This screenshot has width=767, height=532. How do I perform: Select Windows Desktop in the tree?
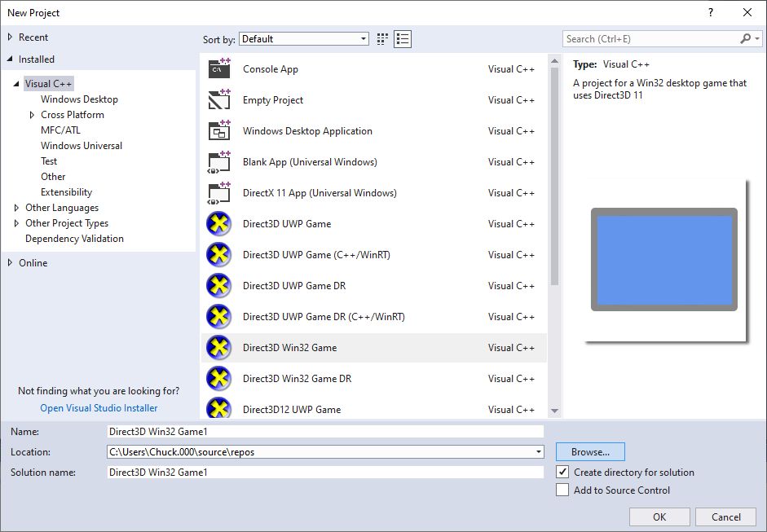[x=79, y=99]
